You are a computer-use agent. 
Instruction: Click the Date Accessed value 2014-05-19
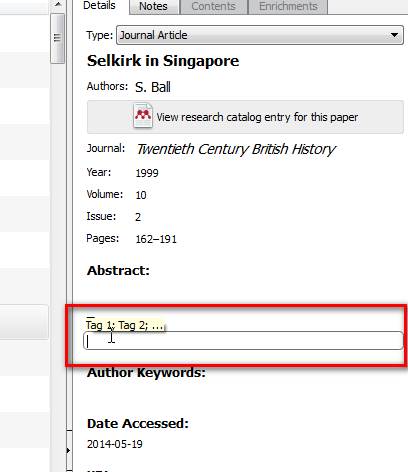[x=115, y=444]
